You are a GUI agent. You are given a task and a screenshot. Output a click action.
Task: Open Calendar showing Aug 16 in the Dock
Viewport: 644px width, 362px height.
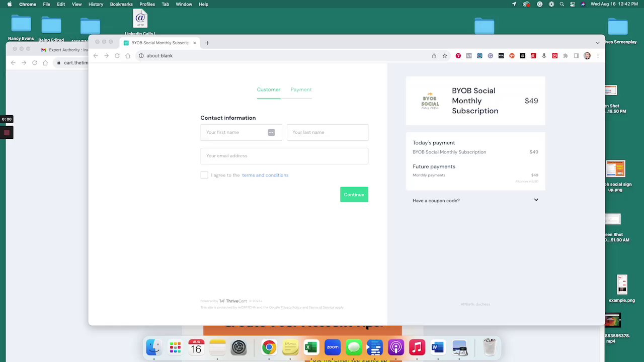[196, 347]
